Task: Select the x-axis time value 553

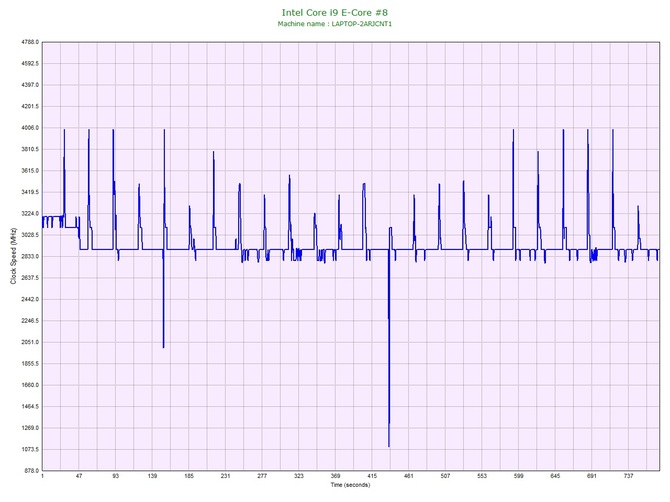Action: tap(482, 476)
